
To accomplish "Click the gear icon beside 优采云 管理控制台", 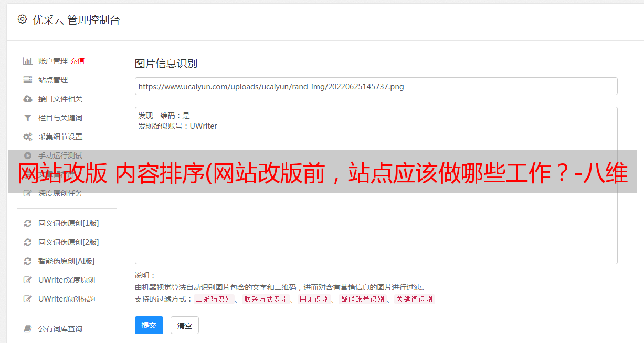I will [22, 19].
